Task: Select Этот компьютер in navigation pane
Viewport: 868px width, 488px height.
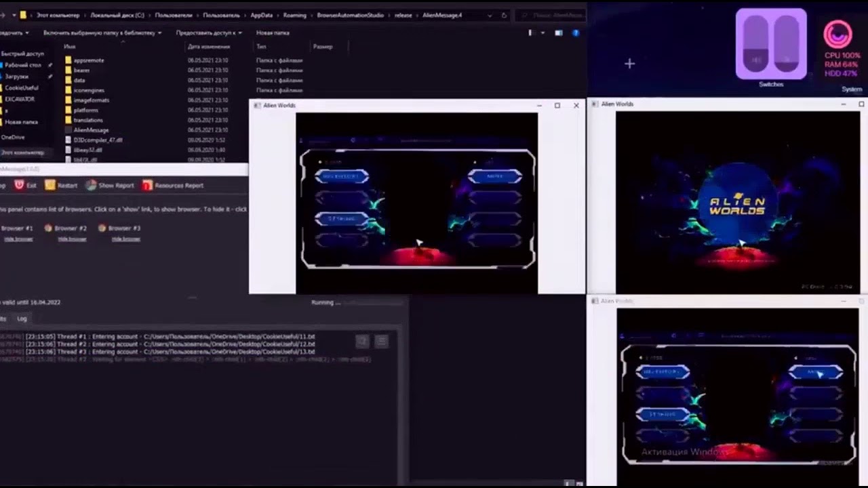Action: tap(22, 152)
